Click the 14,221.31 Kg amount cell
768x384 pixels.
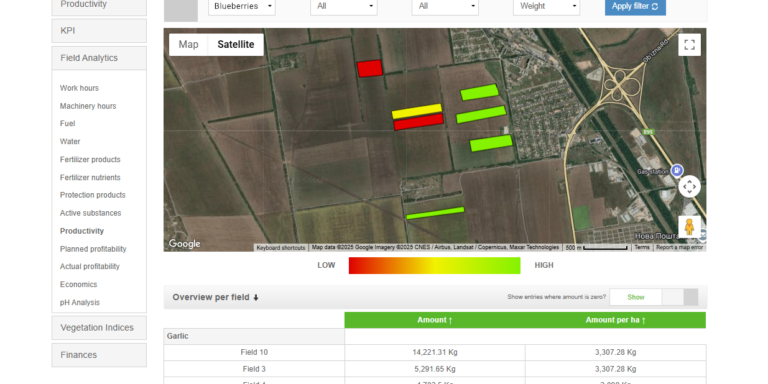[435, 353]
